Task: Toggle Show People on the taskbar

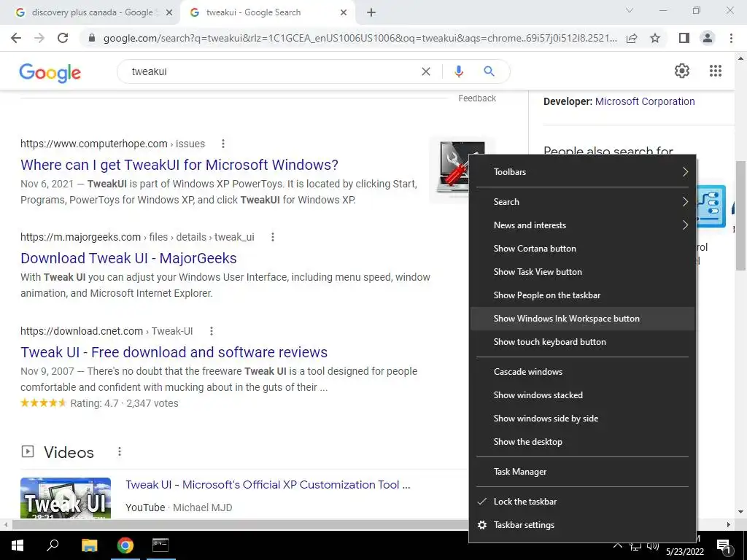Action: [x=582, y=295]
